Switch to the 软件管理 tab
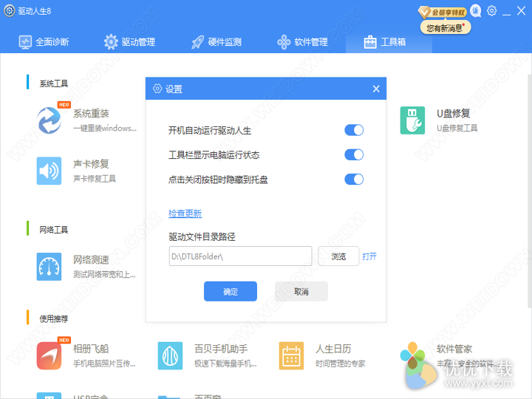532x399 pixels. [x=302, y=42]
